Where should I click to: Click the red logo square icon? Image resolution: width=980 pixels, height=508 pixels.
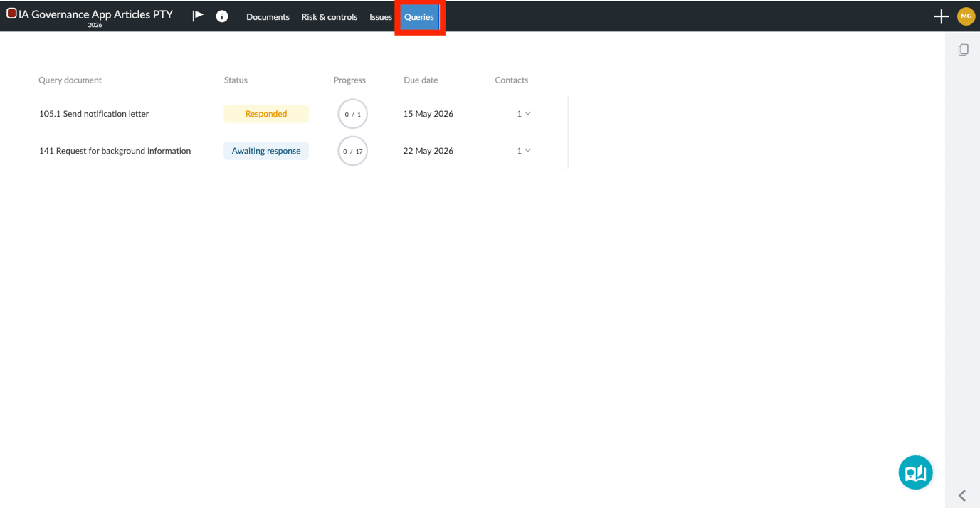[x=11, y=14]
